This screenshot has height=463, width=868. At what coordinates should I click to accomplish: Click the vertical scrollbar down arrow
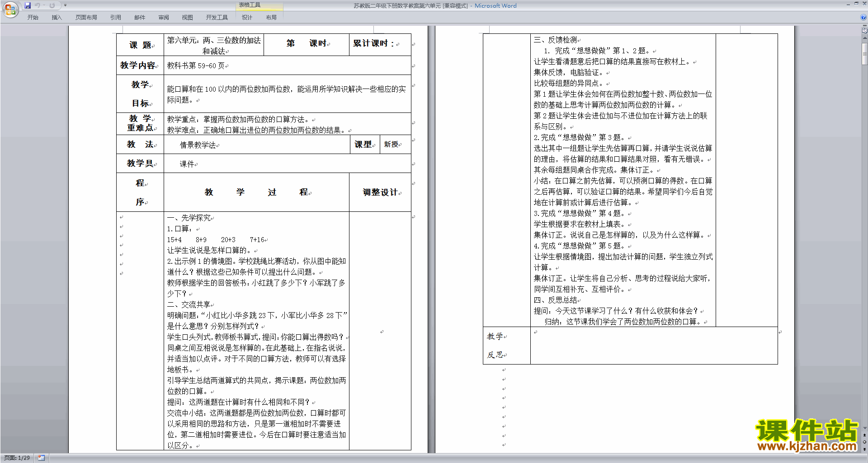pos(865,428)
